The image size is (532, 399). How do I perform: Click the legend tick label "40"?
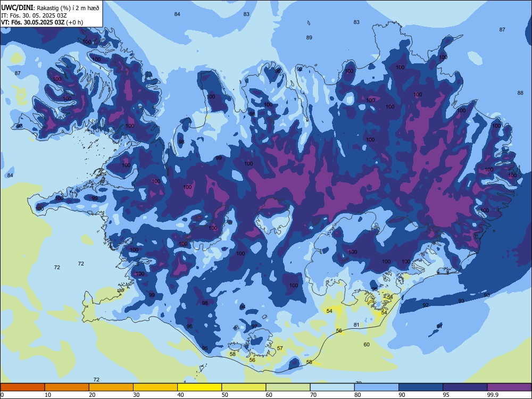pyautogui.click(x=180, y=395)
